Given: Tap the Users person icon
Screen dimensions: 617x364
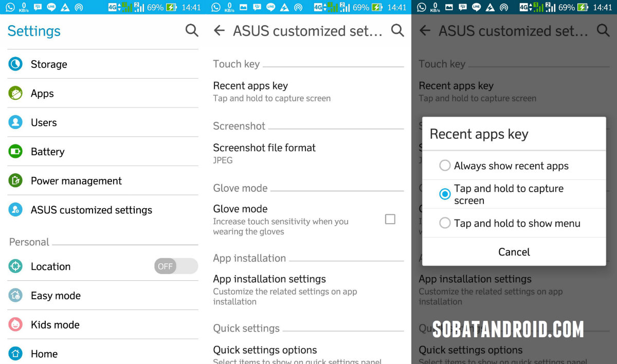Looking at the screenshot, I should pos(15,122).
